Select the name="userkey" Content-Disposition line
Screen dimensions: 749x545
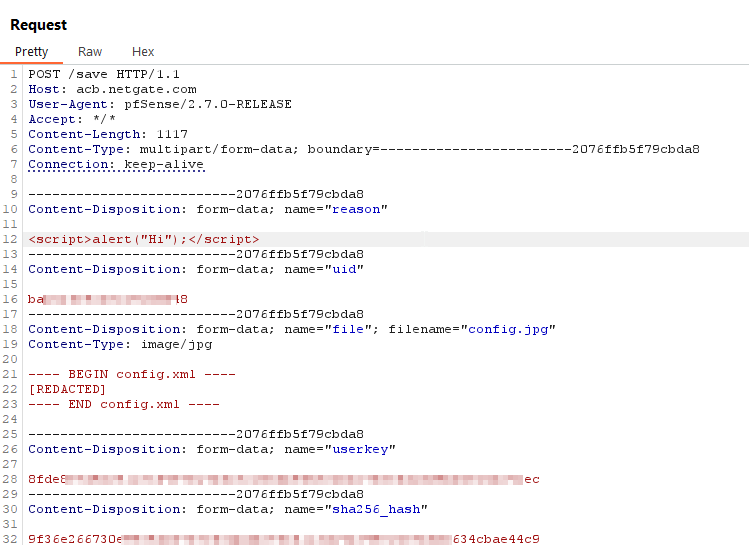point(212,449)
